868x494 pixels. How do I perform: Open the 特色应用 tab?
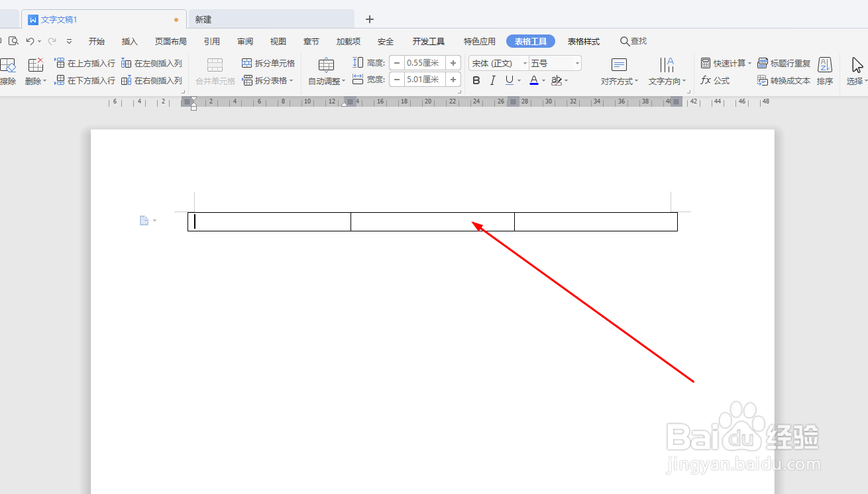pyautogui.click(x=480, y=41)
